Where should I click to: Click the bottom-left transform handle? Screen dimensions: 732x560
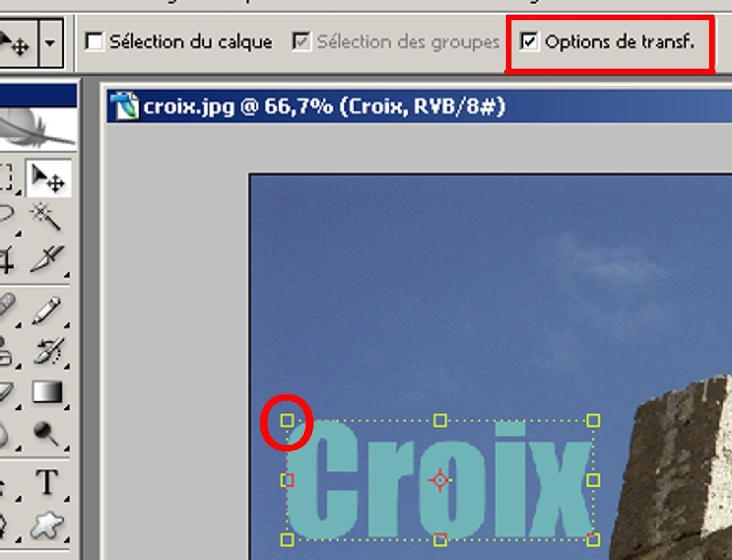tap(287, 540)
